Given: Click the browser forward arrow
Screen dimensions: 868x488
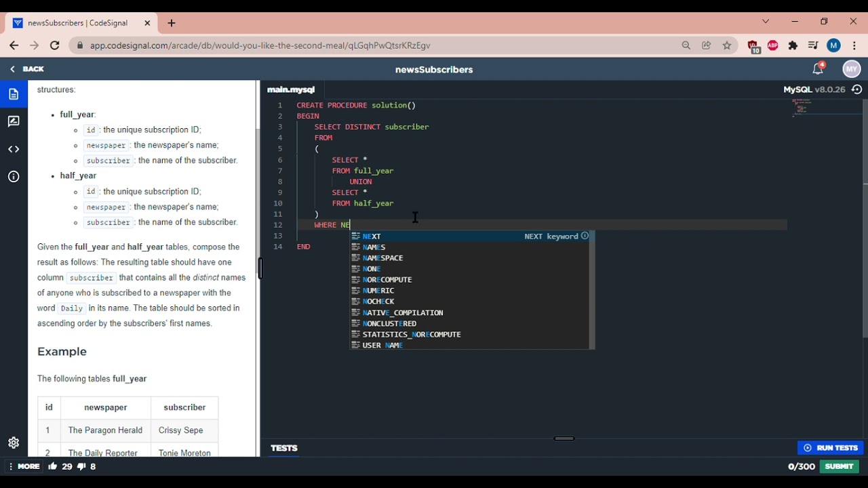Looking at the screenshot, I should [x=34, y=45].
